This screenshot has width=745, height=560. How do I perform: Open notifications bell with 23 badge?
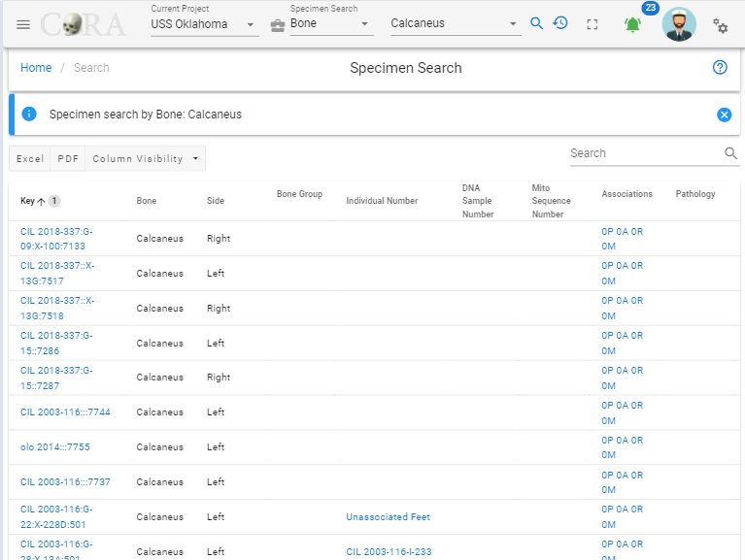(x=633, y=24)
